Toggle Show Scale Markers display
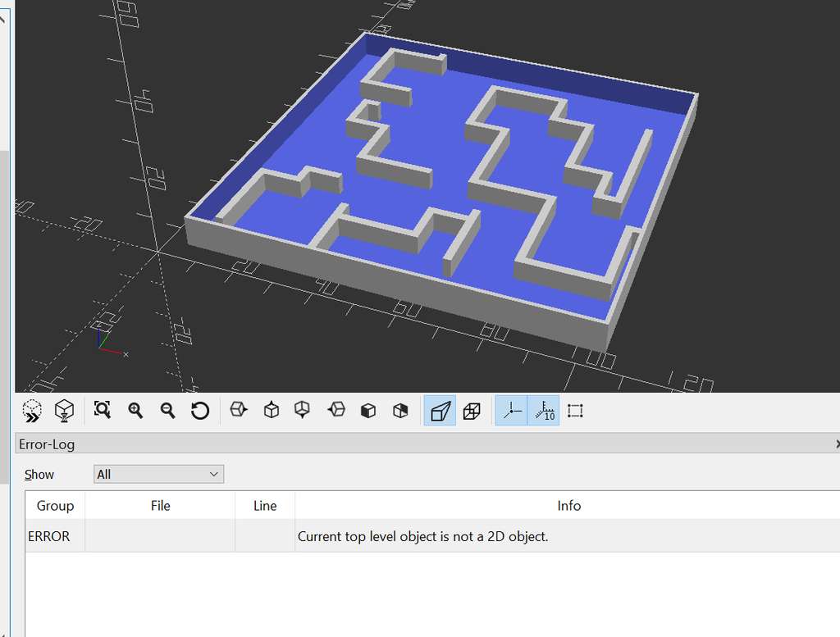Viewport: 840px width, 637px height. [x=544, y=411]
